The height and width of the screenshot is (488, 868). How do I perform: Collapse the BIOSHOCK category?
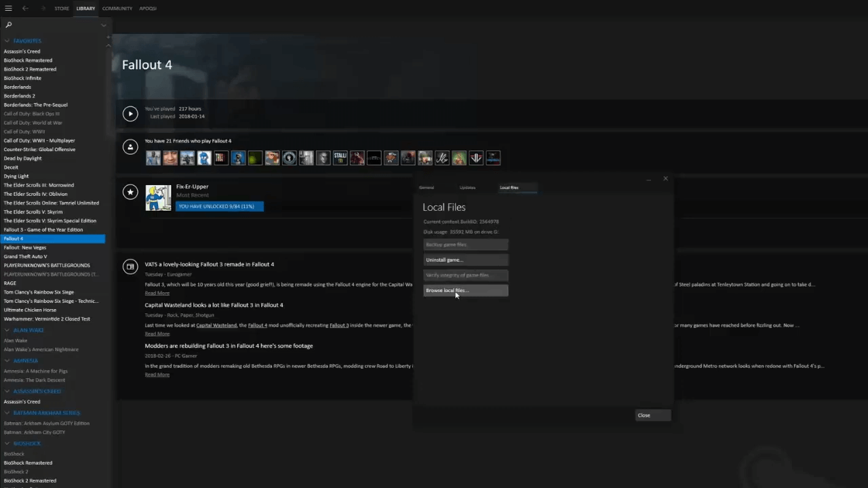tap(7, 443)
